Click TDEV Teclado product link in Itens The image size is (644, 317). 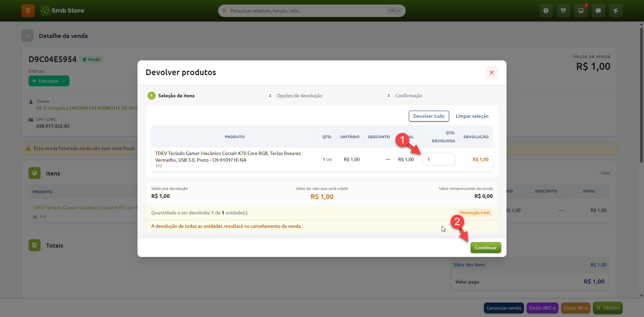(x=85, y=208)
